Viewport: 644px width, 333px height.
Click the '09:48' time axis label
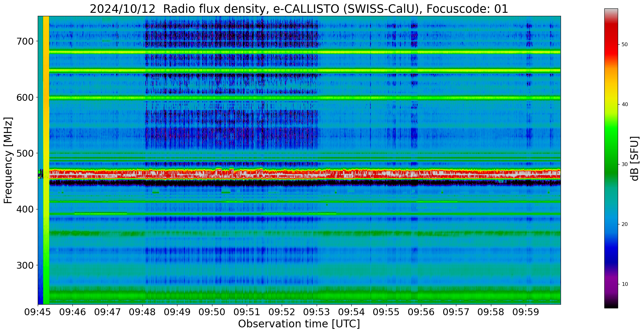142,312
